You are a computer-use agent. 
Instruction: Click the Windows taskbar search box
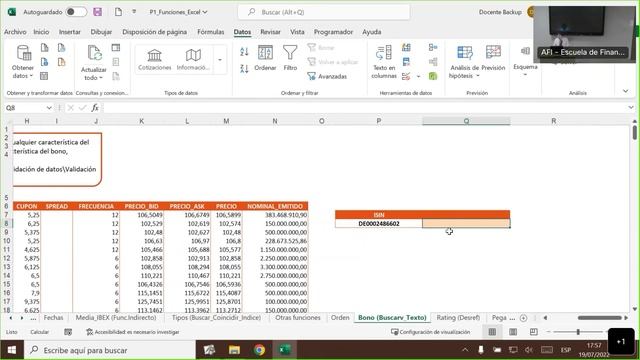coord(109,350)
